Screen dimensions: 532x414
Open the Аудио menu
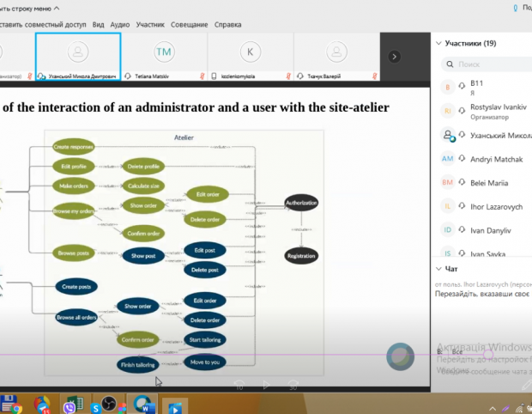click(120, 25)
